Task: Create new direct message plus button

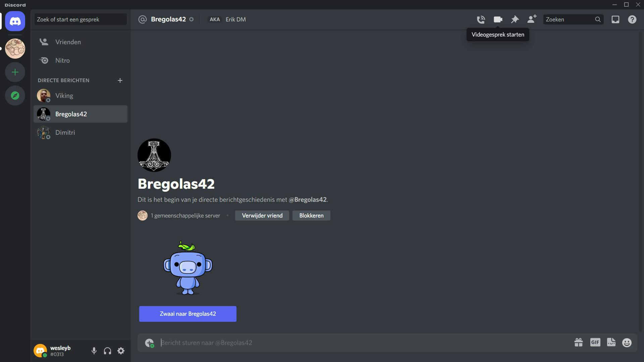Action: pyautogui.click(x=120, y=80)
